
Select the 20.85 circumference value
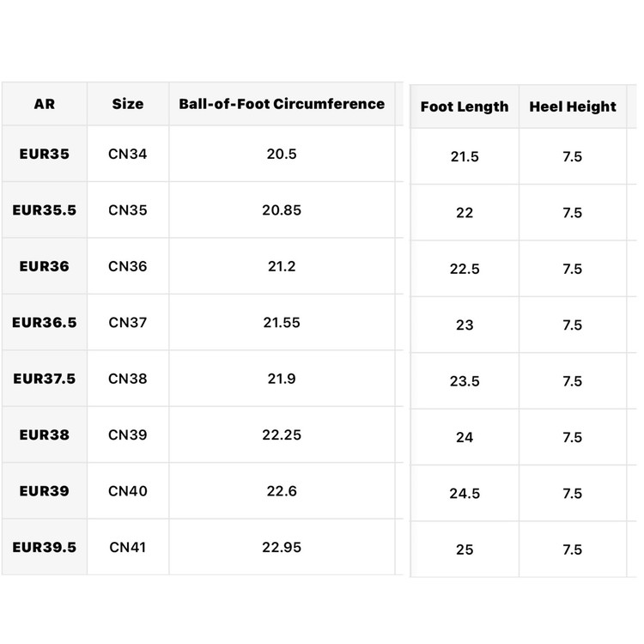tap(282, 210)
